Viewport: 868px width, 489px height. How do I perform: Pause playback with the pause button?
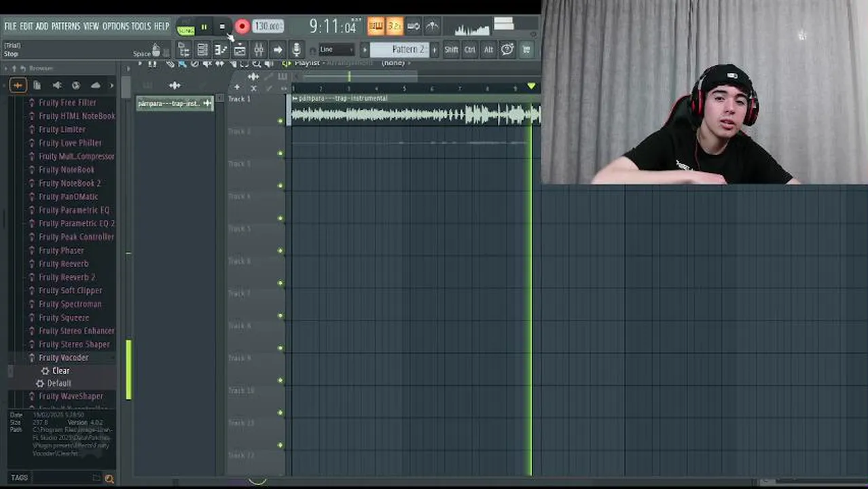204,27
